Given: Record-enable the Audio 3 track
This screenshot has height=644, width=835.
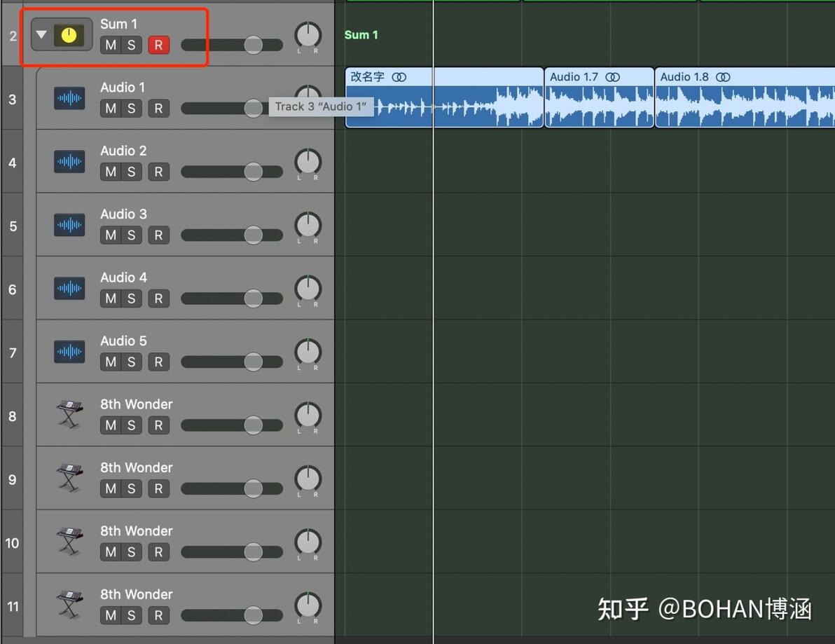Looking at the screenshot, I should pyautogui.click(x=159, y=235).
